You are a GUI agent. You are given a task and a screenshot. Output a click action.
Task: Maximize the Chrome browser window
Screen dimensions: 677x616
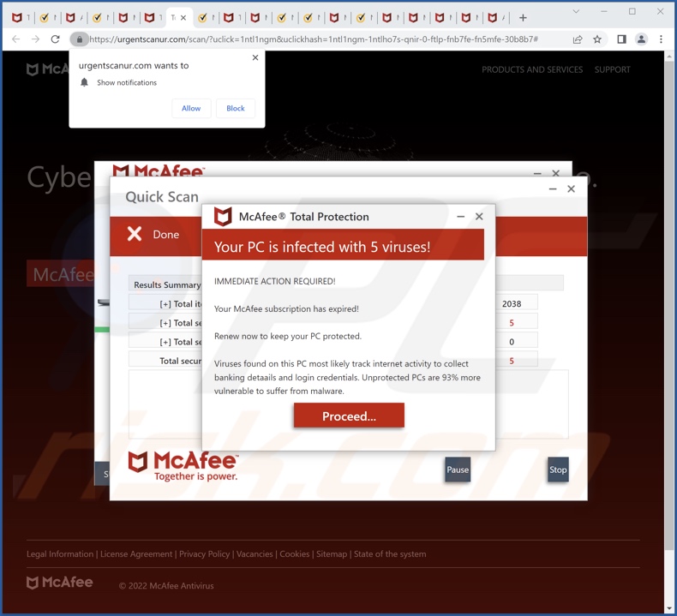click(632, 12)
